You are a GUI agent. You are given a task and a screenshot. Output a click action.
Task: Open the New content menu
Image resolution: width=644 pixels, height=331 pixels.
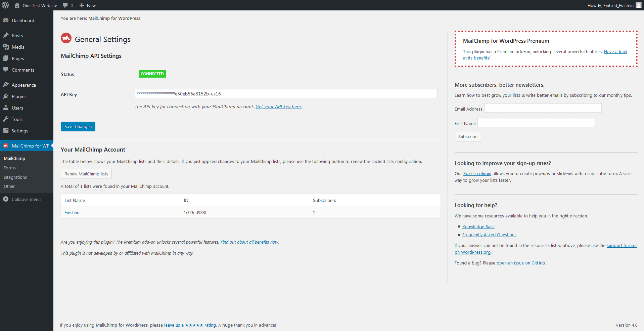pos(88,5)
